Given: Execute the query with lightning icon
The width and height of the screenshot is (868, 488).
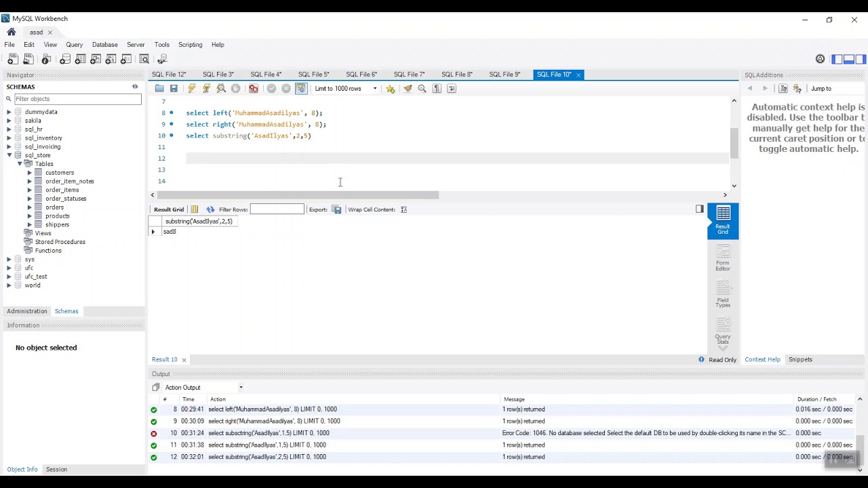Looking at the screenshot, I should (192, 89).
